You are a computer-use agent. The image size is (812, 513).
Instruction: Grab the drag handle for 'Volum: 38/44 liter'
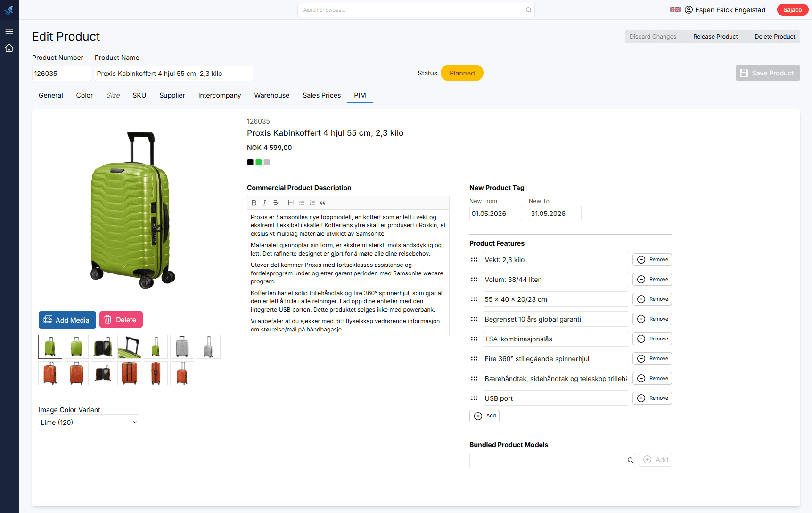click(x=474, y=280)
